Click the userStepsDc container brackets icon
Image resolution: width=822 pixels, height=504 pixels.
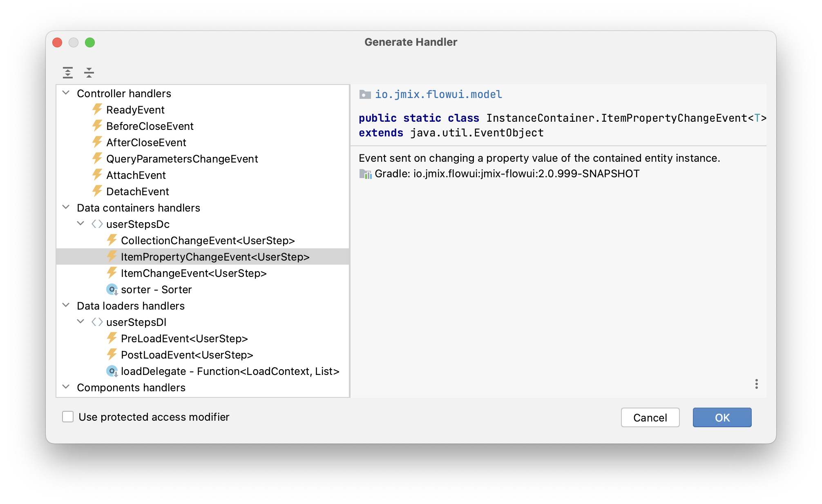pos(97,224)
